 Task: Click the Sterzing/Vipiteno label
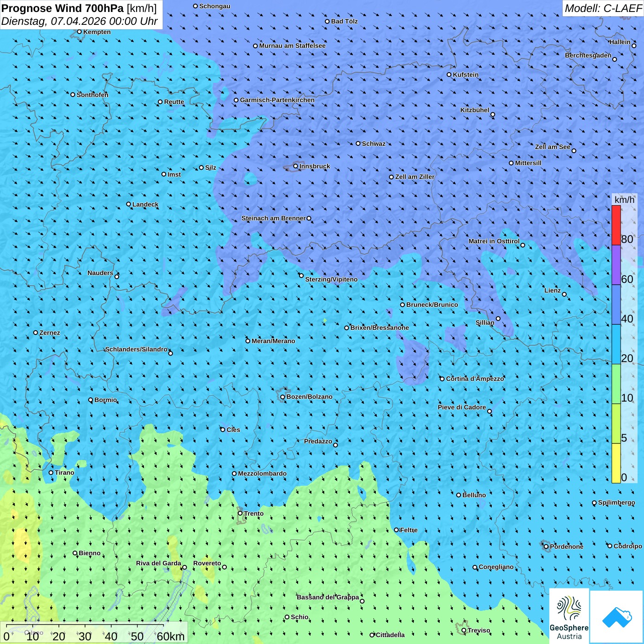(x=331, y=279)
